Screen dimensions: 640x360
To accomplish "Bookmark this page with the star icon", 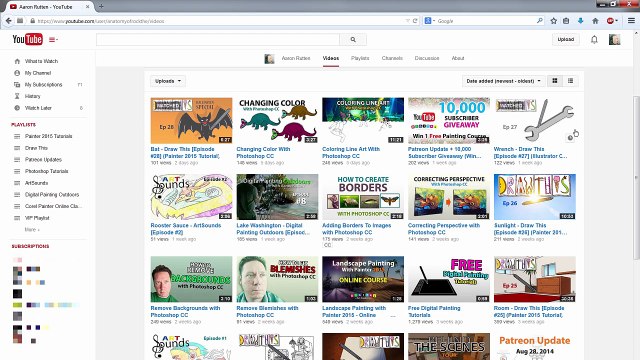I will (553, 21).
